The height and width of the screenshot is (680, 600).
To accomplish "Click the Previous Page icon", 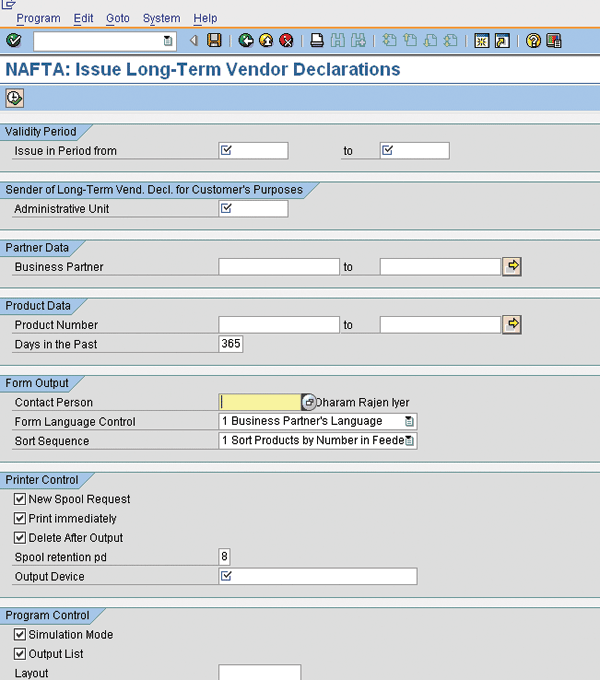I will point(410,40).
